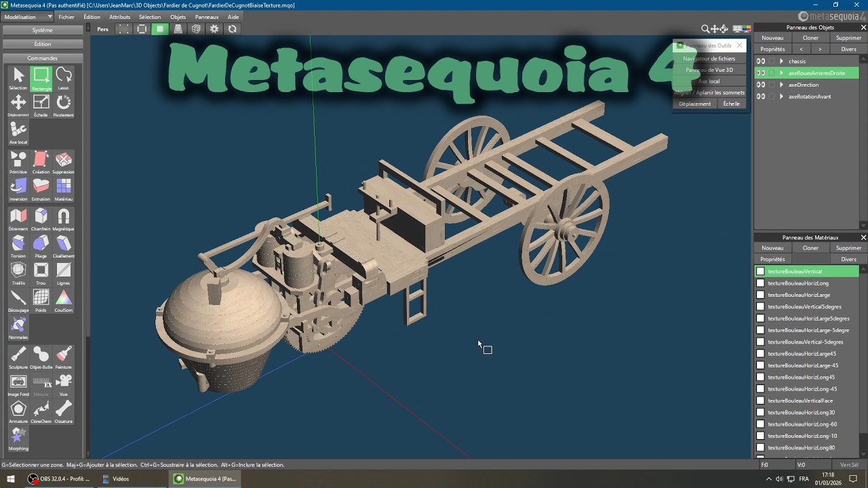
Task: Click Navigateur de fichiers button
Action: coord(709,58)
